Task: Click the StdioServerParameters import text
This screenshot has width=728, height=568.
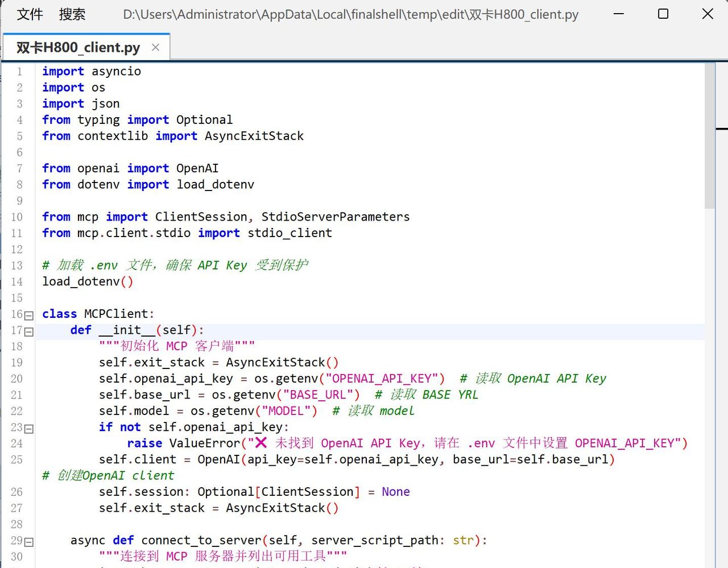Action: coord(335,217)
